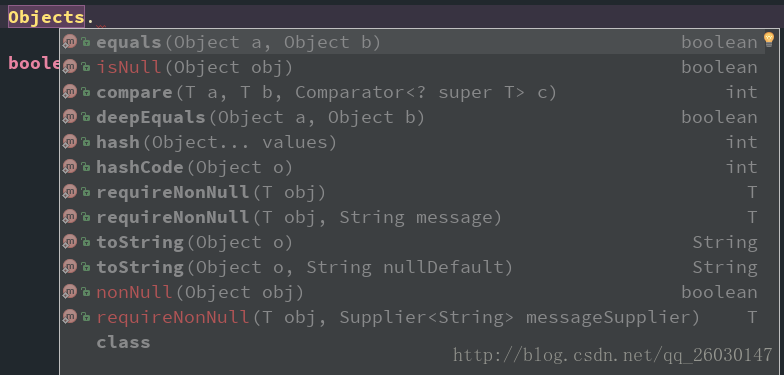Select the class keyword suggestion
This screenshot has width=784, height=375.
pyautogui.click(x=123, y=342)
